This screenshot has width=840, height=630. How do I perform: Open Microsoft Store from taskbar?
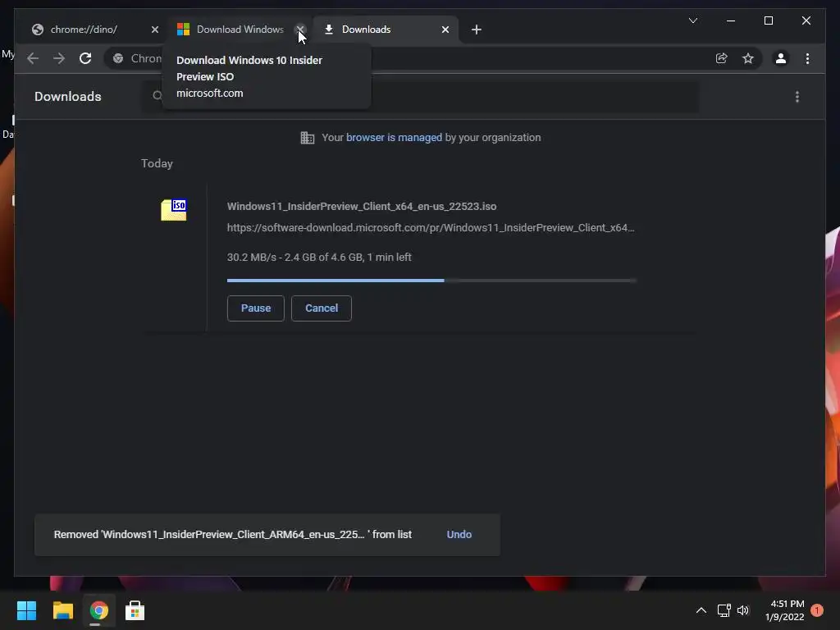click(135, 610)
